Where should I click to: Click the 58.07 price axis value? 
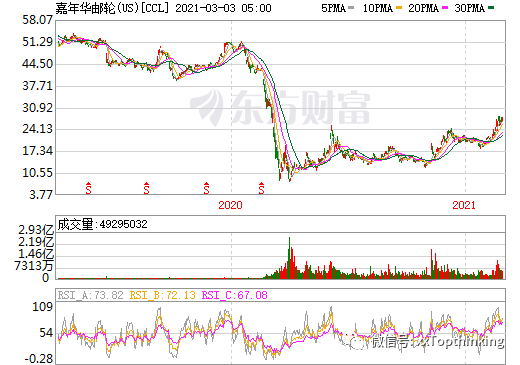coord(37,20)
